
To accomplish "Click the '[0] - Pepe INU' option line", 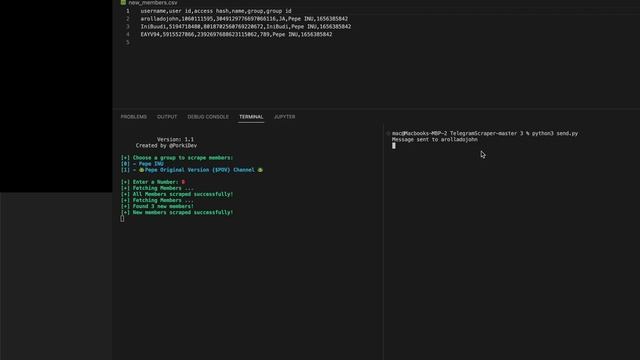I will pos(142,164).
